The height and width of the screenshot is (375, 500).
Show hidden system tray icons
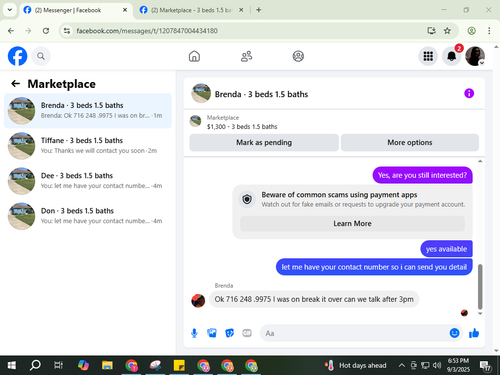[x=402, y=366]
